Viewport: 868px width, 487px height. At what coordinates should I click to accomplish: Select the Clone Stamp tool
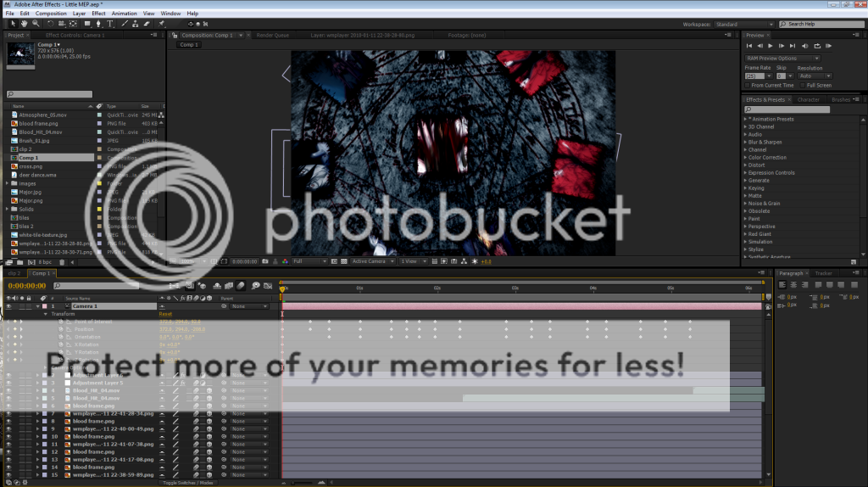coord(135,24)
